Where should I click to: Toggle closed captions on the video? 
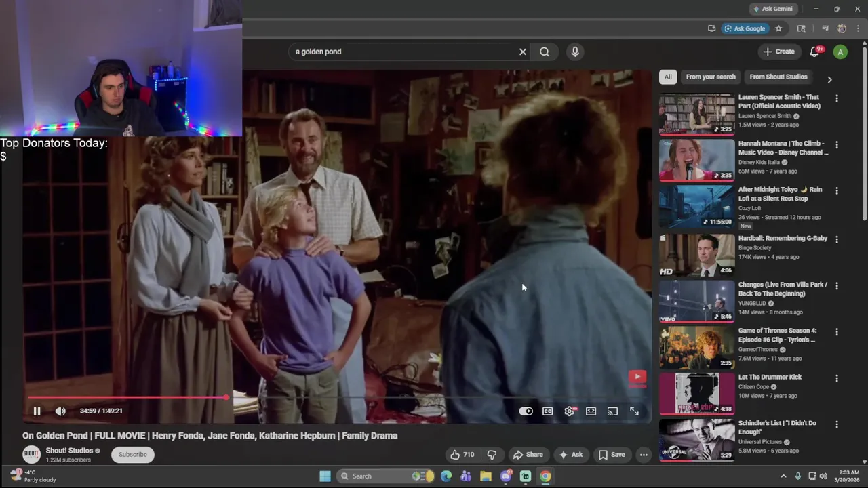tap(547, 411)
